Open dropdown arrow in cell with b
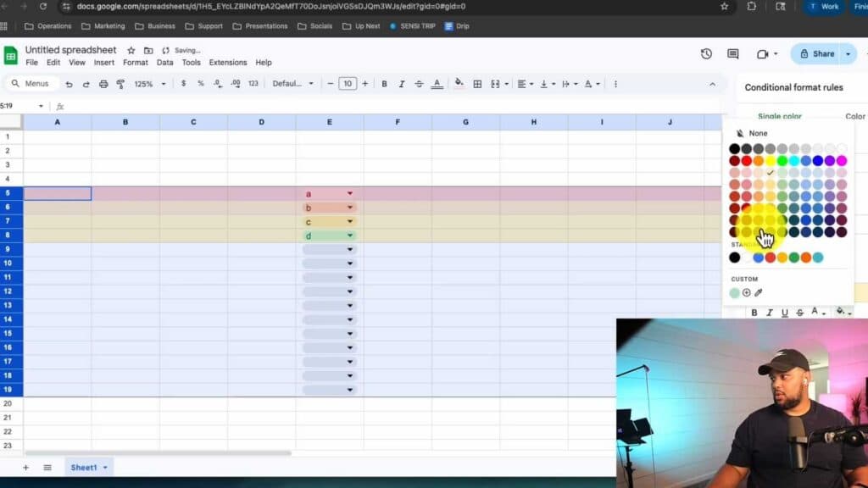This screenshot has width=868, height=488. pyautogui.click(x=350, y=208)
